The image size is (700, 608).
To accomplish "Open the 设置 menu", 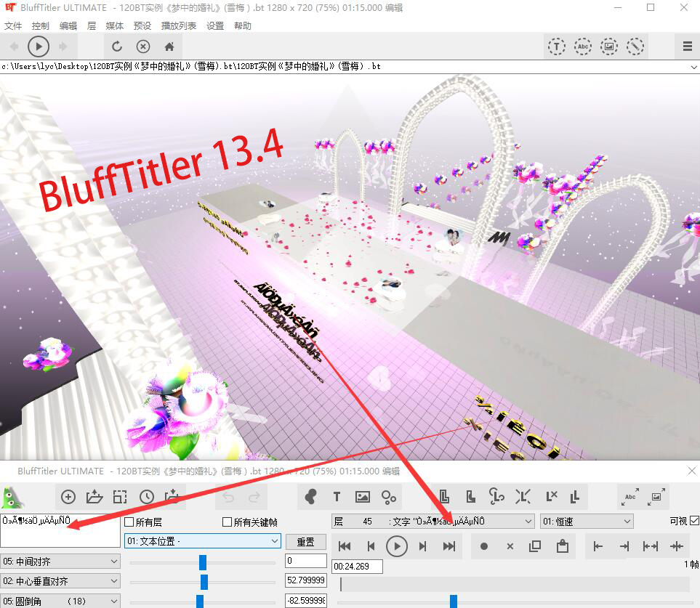I will (x=215, y=25).
